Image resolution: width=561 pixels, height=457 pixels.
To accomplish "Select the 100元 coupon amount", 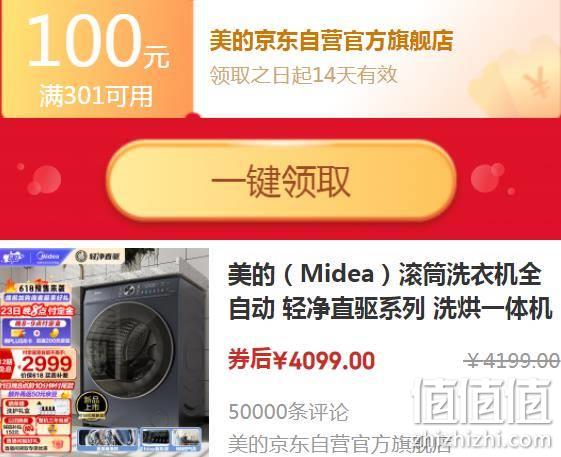I will [x=98, y=41].
